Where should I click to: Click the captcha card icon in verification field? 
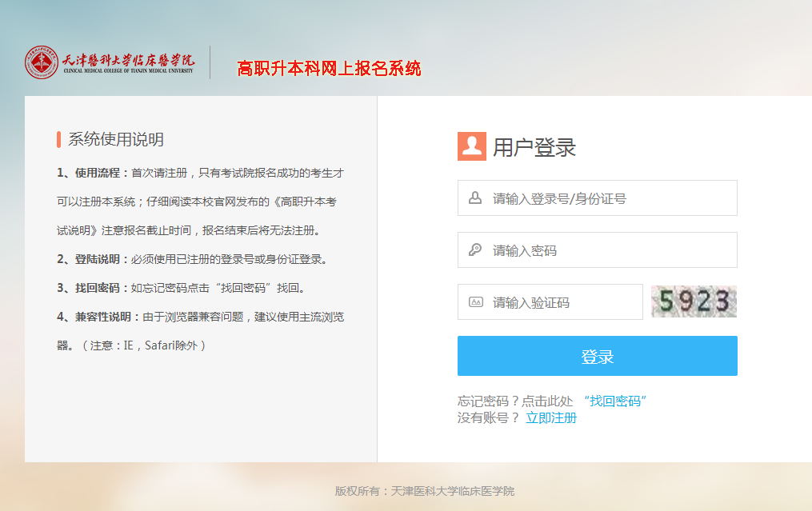tap(475, 301)
